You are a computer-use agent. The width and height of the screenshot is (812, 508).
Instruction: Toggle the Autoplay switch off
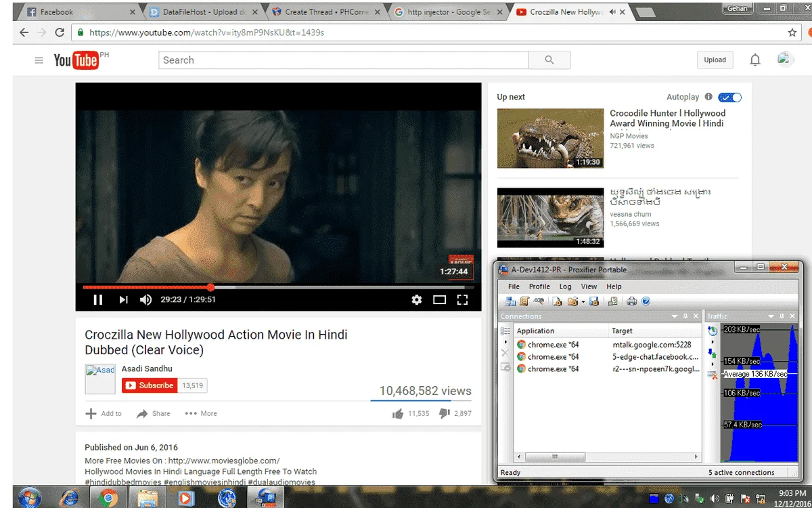729,98
